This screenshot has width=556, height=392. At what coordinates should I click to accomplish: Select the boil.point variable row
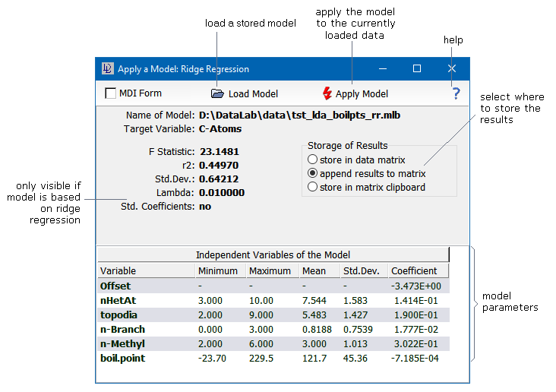[122, 358]
